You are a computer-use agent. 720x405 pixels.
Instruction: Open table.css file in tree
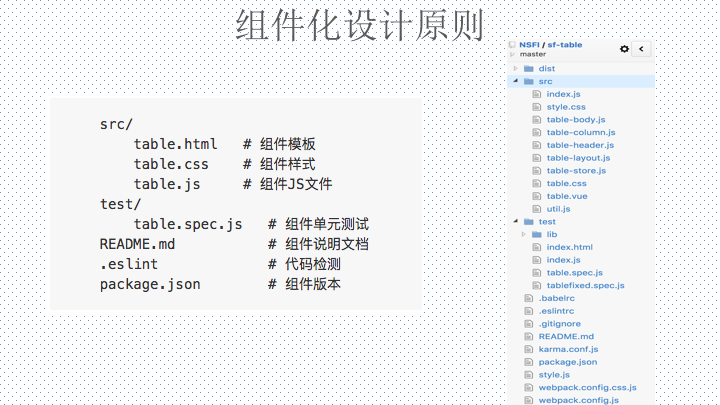pyautogui.click(x=566, y=184)
